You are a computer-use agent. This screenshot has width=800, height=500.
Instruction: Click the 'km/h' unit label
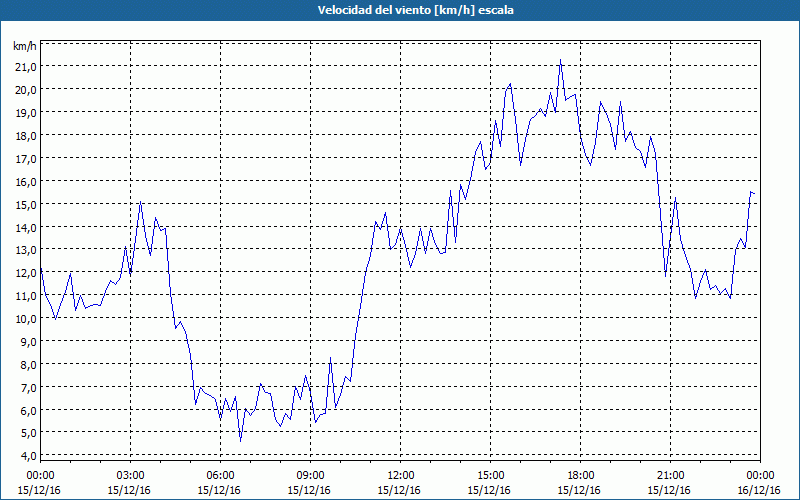point(24,47)
